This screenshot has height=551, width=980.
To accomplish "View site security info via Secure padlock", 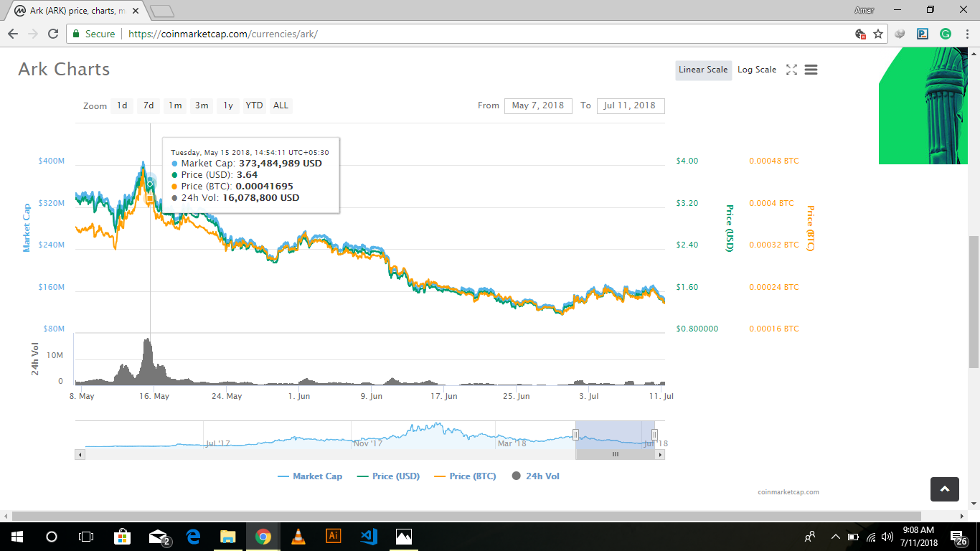I will click(93, 34).
